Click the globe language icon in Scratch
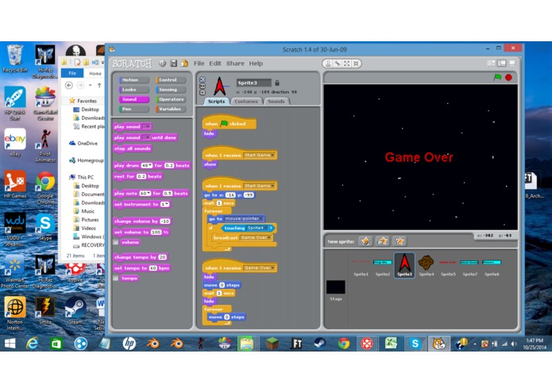The image size is (552, 392). tap(162, 63)
